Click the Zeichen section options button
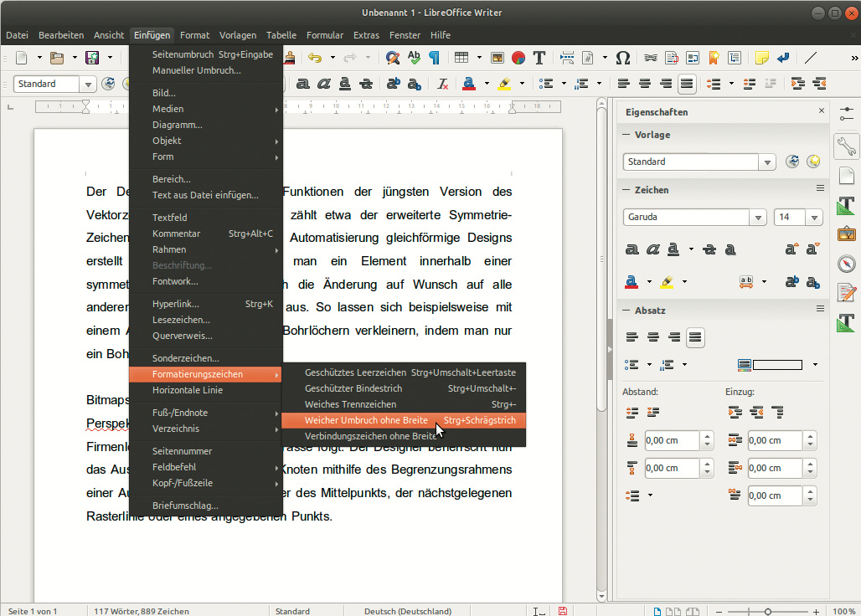The image size is (861, 616). pos(821,189)
